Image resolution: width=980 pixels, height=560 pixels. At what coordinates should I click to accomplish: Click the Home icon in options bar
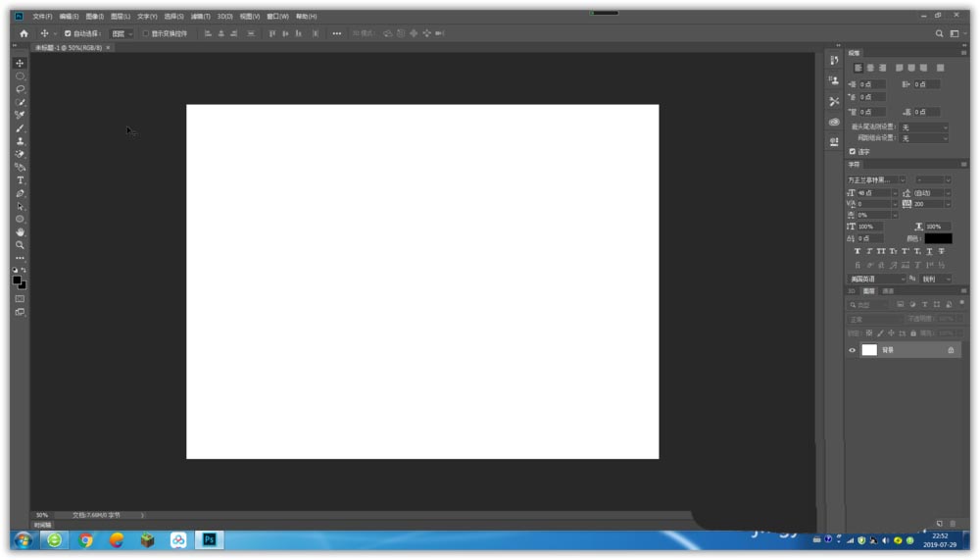click(24, 33)
